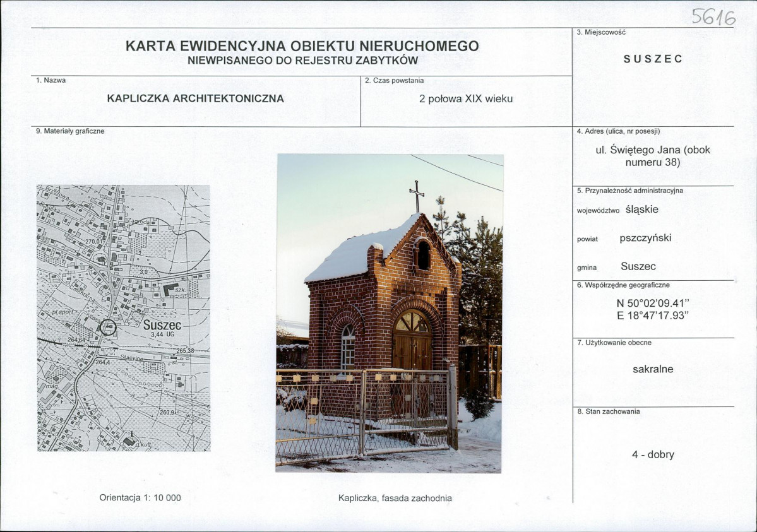Image resolution: width=757 pixels, height=532 pixels.
Task: Click the subtitle 'NIEWPISANEGO DO REJESTRU ZABYTKÓW'
Action: [x=302, y=61]
